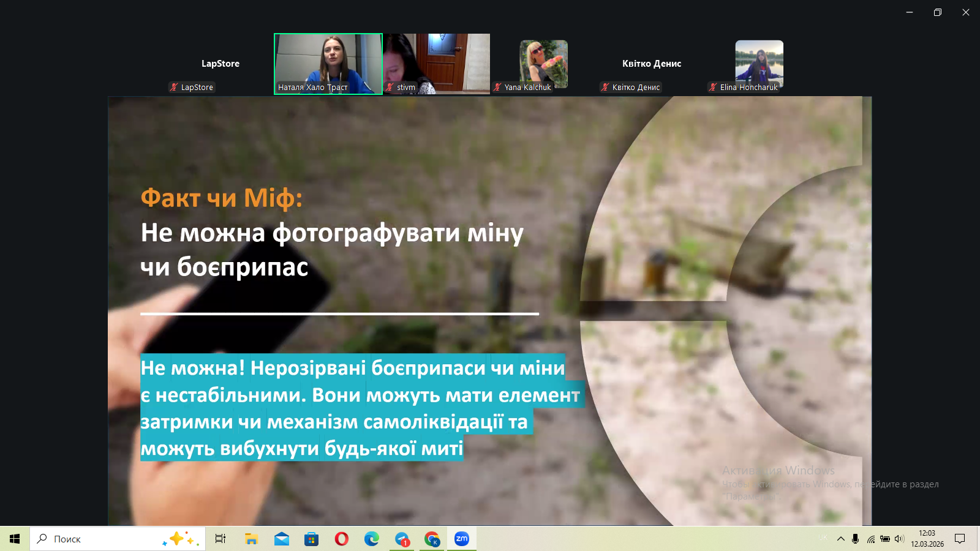Open Zoom from the taskbar
Viewport: 980px width, 551px height.
(x=461, y=539)
